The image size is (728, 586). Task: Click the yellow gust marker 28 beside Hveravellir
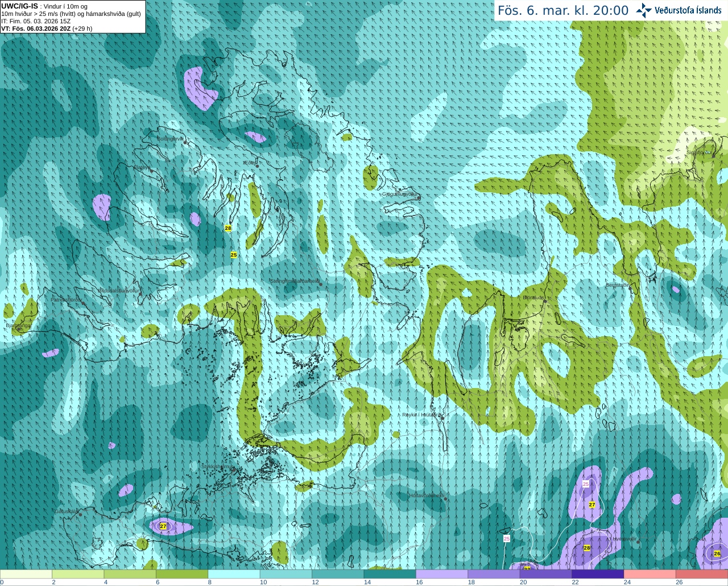tap(587, 548)
